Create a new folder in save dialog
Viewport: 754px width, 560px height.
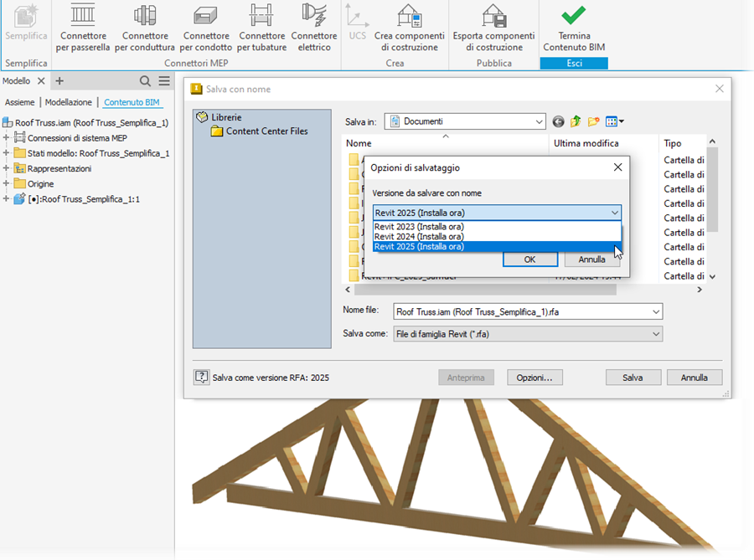click(x=593, y=121)
